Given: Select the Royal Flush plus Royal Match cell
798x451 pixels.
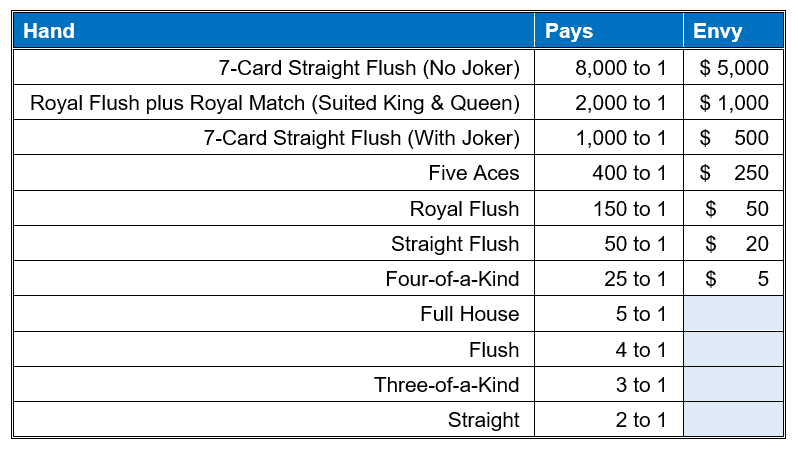Looking at the screenshot, I should [275, 103].
